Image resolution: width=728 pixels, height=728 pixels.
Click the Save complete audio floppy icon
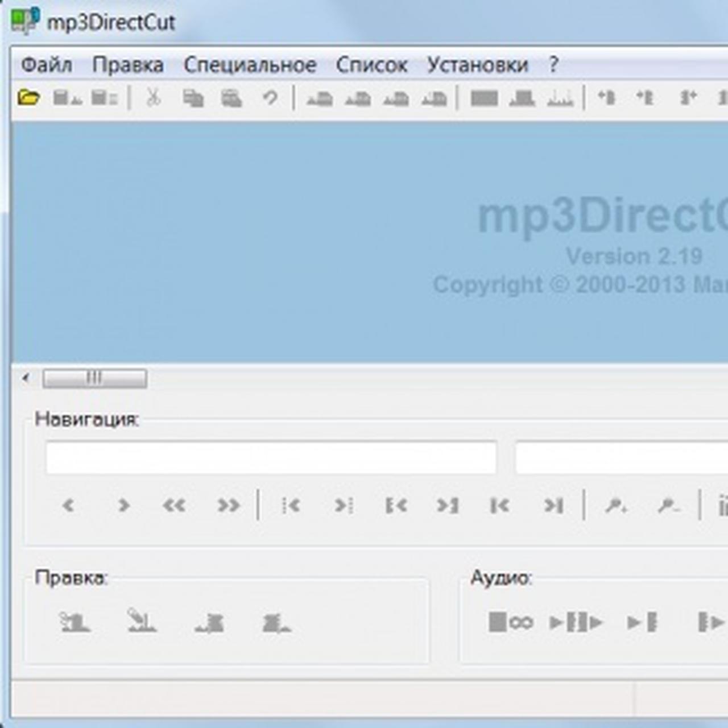pyautogui.click(x=67, y=98)
